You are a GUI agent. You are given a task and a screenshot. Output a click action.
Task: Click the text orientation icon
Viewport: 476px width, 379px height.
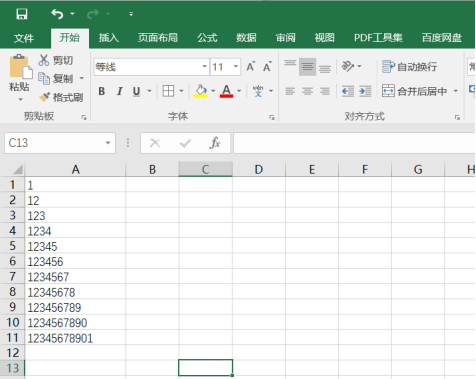click(x=348, y=66)
